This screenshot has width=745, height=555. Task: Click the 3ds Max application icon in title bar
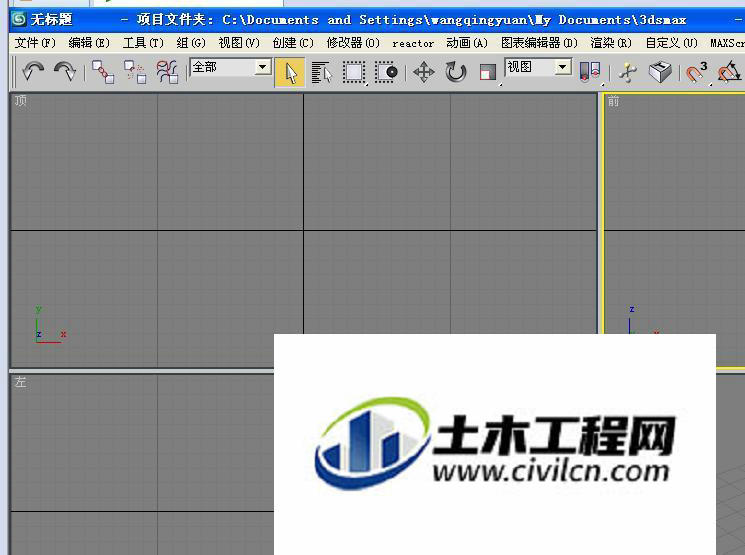tap(19, 19)
